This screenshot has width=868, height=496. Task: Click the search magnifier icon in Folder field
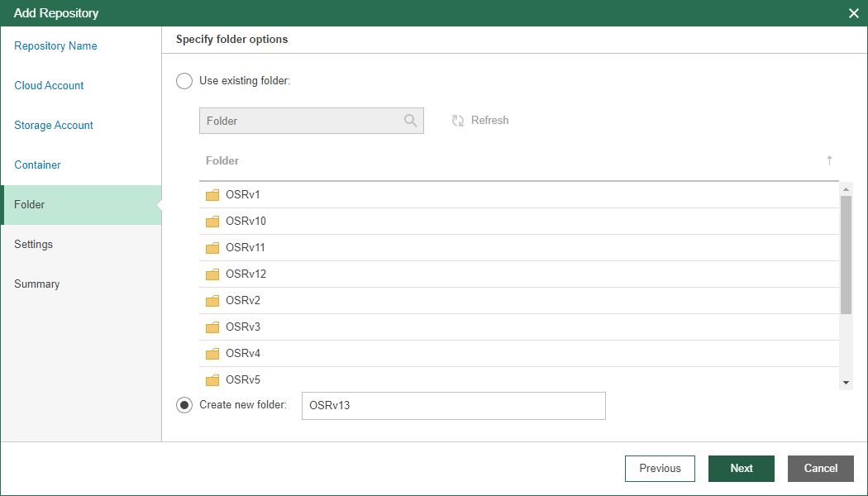[x=410, y=121]
